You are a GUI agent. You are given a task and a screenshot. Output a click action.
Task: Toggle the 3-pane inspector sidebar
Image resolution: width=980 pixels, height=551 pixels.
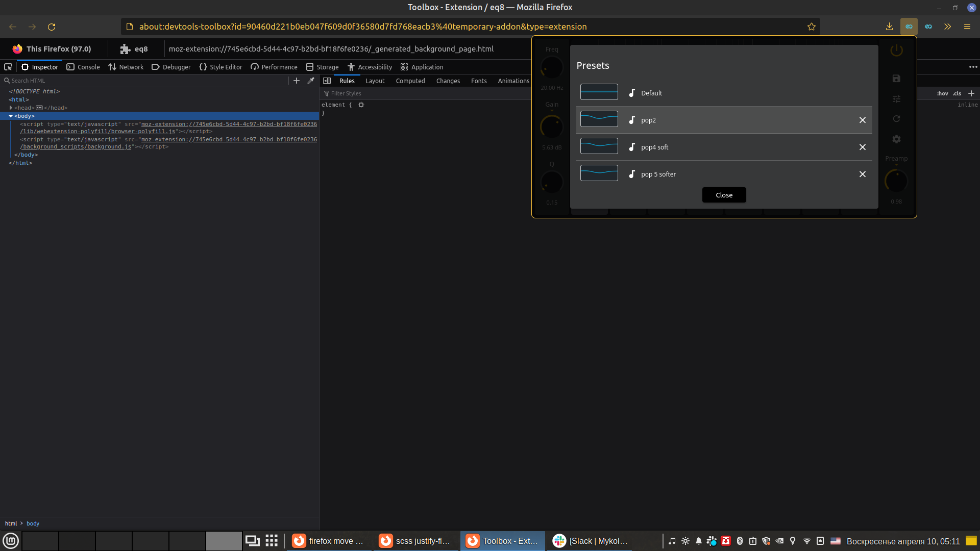point(327,81)
